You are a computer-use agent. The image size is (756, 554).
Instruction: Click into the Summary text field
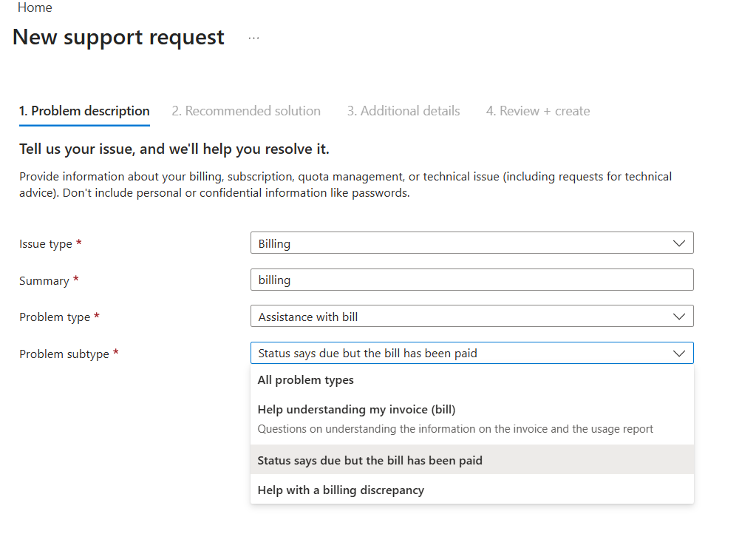471,280
